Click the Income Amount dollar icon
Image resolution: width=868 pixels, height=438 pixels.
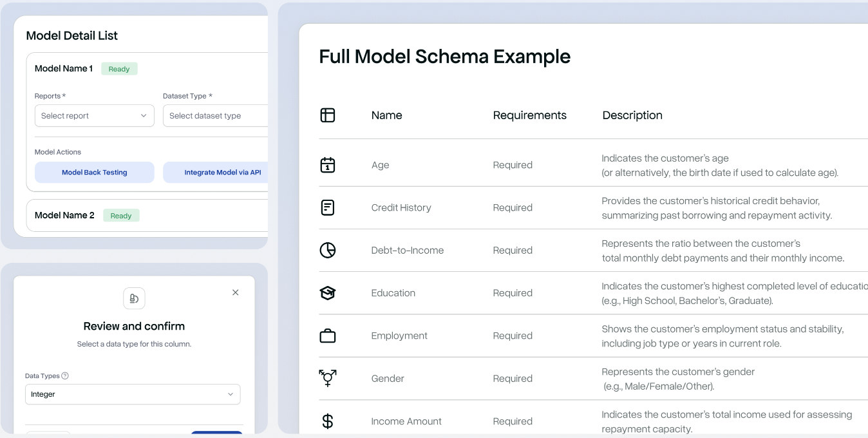pyautogui.click(x=328, y=421)
